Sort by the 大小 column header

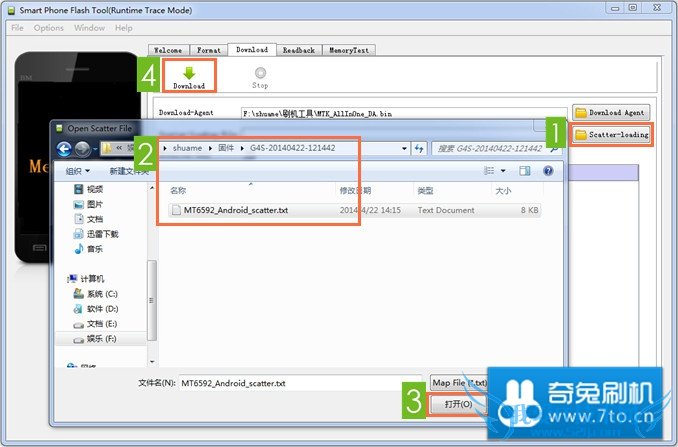click(x=503, y=191)
